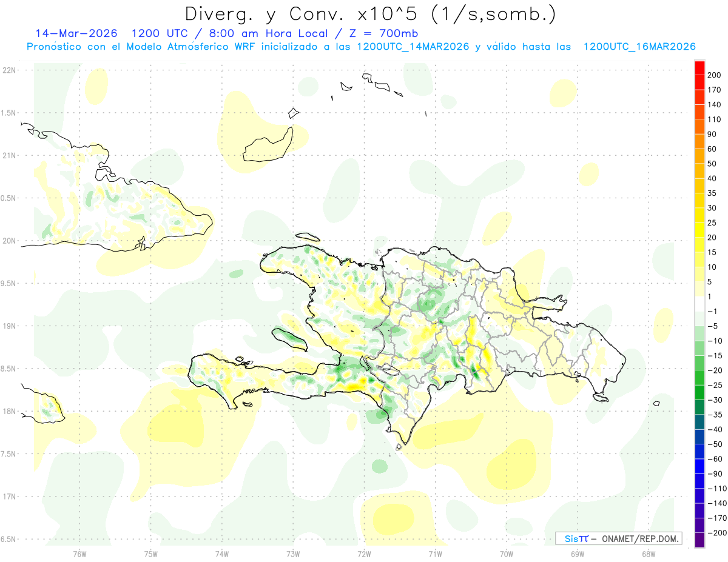728x562 pixels.
Task: Click the positive "140" color scale label
Action: (x=714, y=105)
